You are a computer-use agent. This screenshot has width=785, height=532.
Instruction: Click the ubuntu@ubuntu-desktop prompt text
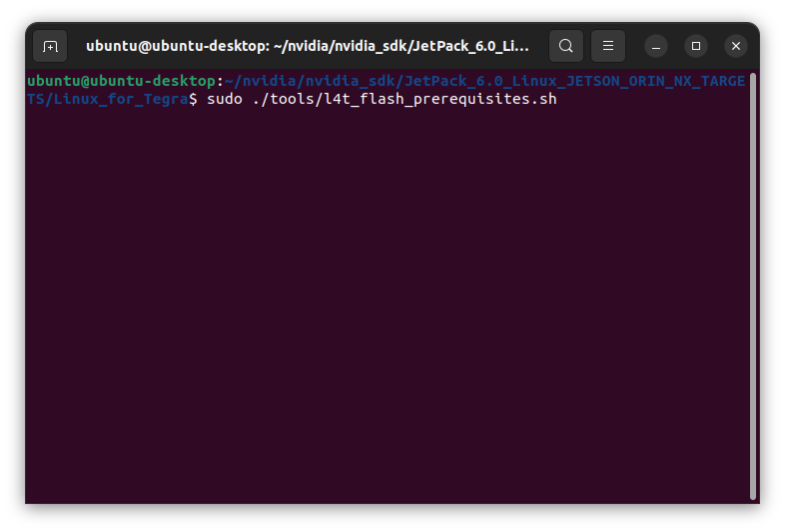coord(122,81)
